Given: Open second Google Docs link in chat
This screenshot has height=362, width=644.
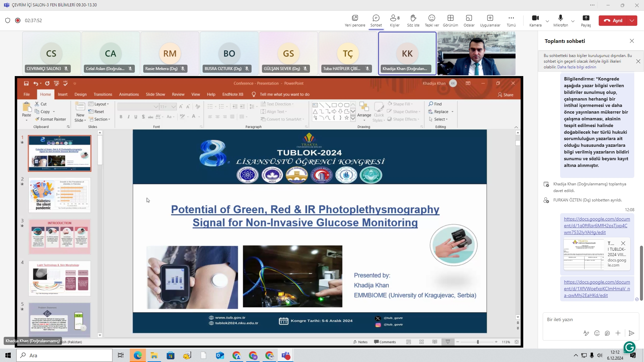Looking at the screenshot, I should 597,289.
